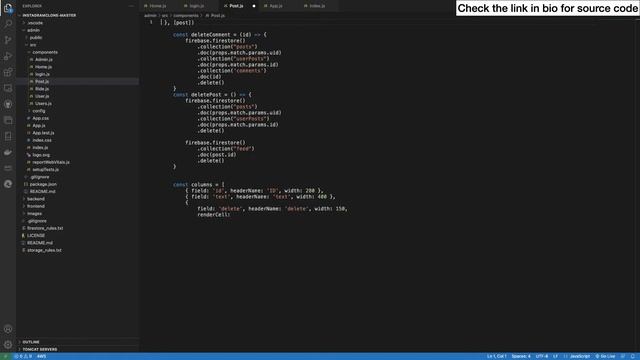Viewport: 640px width, 360px height.
Task: Expand the public folder
Action: click(36, 38)
